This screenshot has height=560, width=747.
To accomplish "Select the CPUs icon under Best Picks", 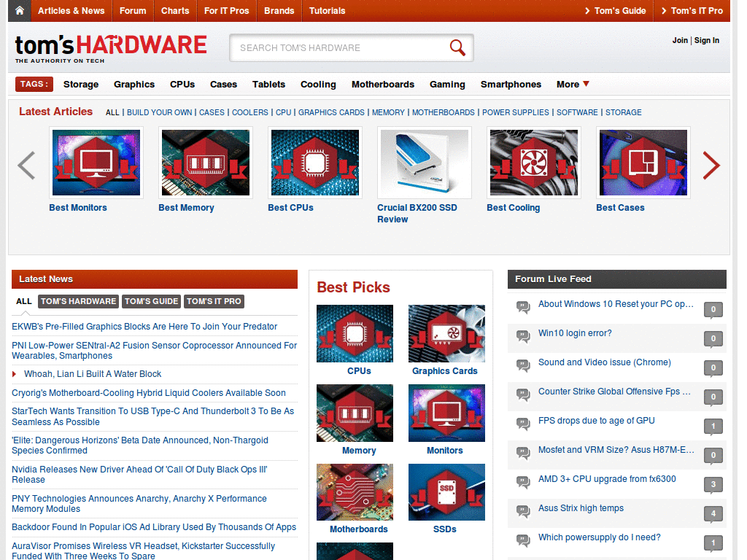I will 355,333.
